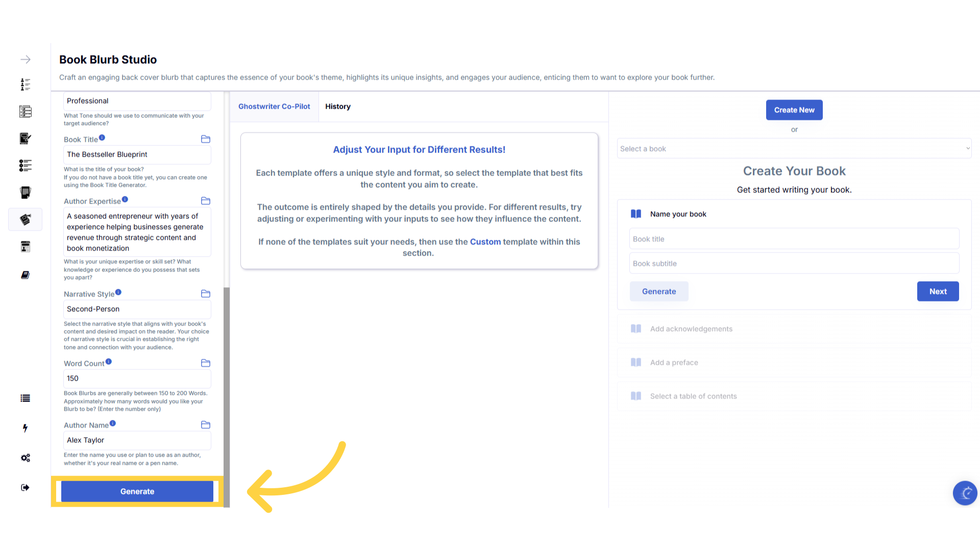Open the chat support bubble icon
This screenshot has height=551, width=980.
coord(965,493)
